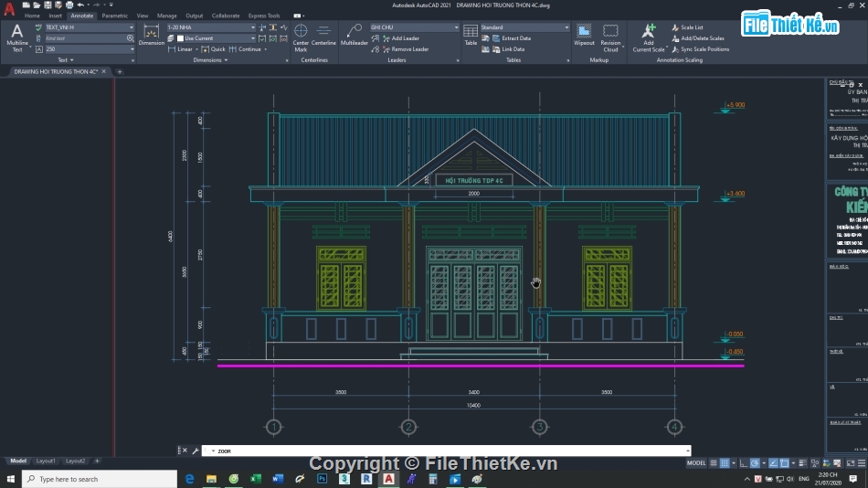Screen dimensions: 868x488
Task: Select the Center Mark tool
Action: (x=301, y=37)
